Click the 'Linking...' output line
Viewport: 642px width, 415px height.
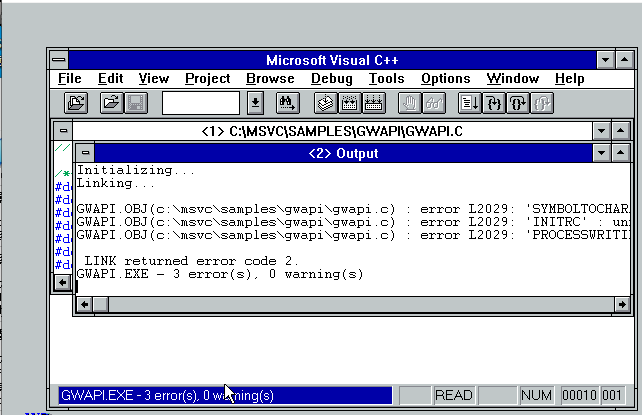click(x=116, y=183)
